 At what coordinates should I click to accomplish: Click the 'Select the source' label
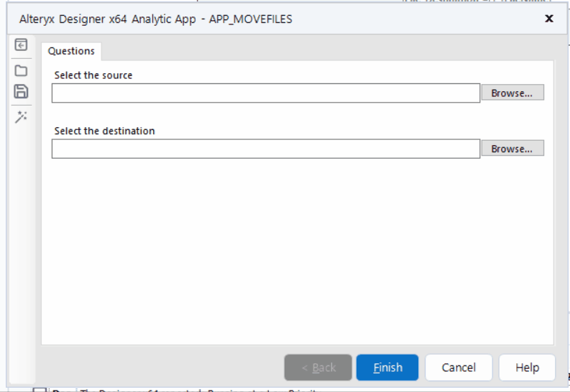(93, 75)
